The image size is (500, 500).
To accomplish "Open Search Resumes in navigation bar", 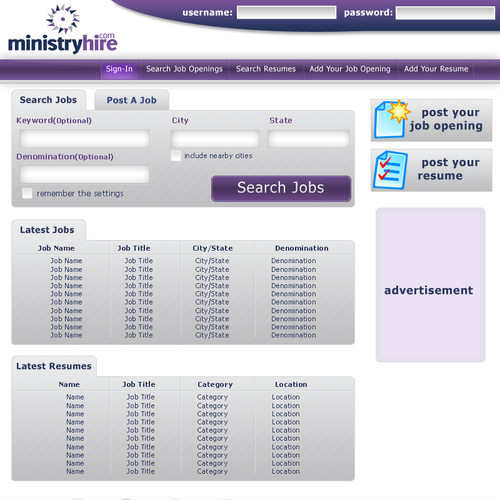I will point(266,69).
